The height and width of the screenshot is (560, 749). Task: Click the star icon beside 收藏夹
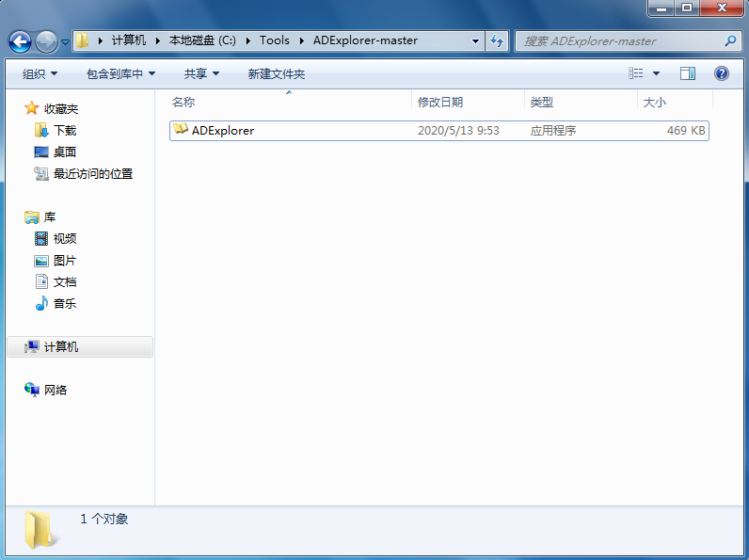[x=32, y=108]
